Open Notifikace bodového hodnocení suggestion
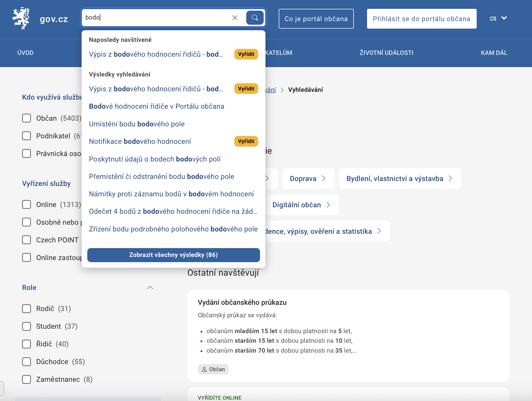Screen dimensions: 532x401 click(140, 141)
